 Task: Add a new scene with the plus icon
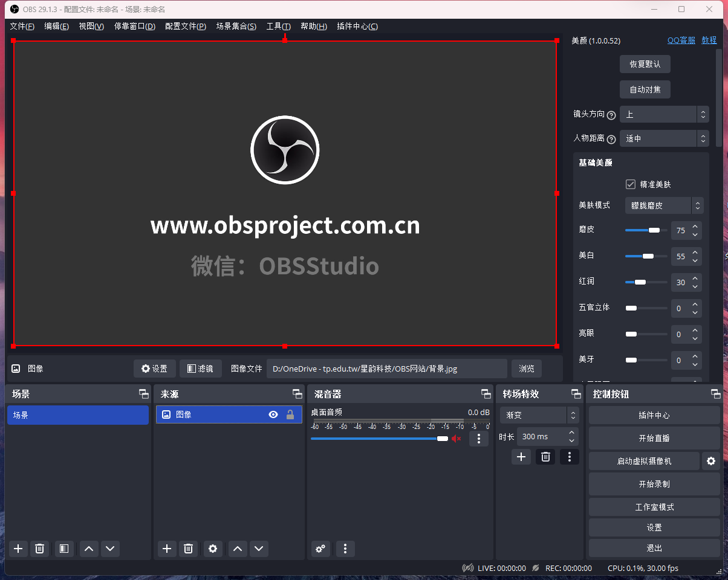(x=18, y=549)
